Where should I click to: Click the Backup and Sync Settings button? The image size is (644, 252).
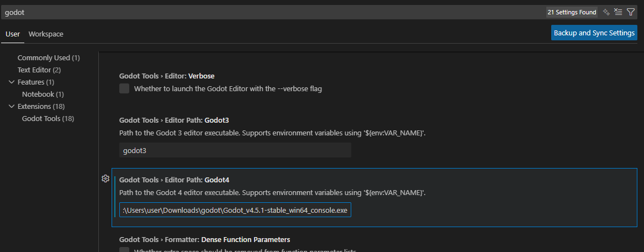594,33
